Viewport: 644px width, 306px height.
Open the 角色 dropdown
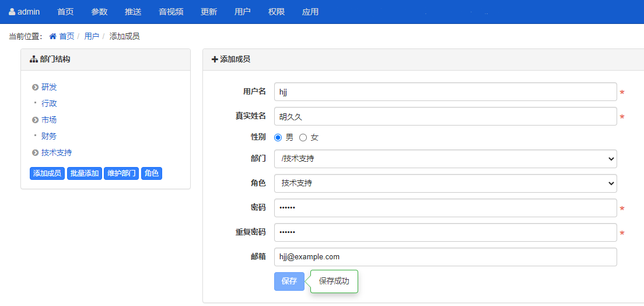[445, 183]
